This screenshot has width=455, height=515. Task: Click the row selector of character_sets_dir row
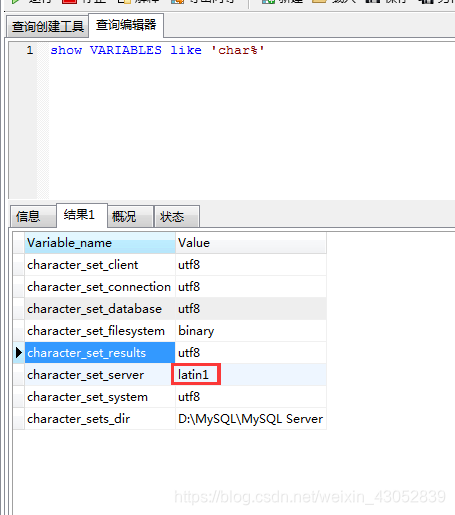click(19, 419)
